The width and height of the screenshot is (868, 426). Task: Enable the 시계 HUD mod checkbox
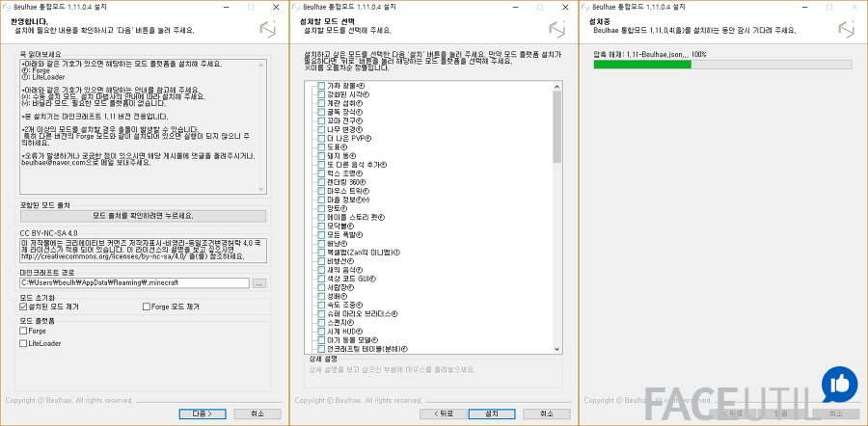(x=321, y=331)
